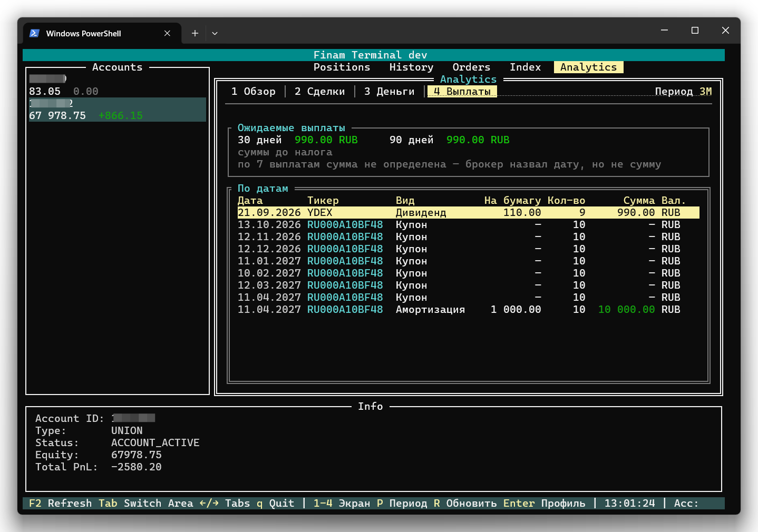Click q Quit in status bar
This screenshot has width=758, height=532.
[x=275, y=504]
